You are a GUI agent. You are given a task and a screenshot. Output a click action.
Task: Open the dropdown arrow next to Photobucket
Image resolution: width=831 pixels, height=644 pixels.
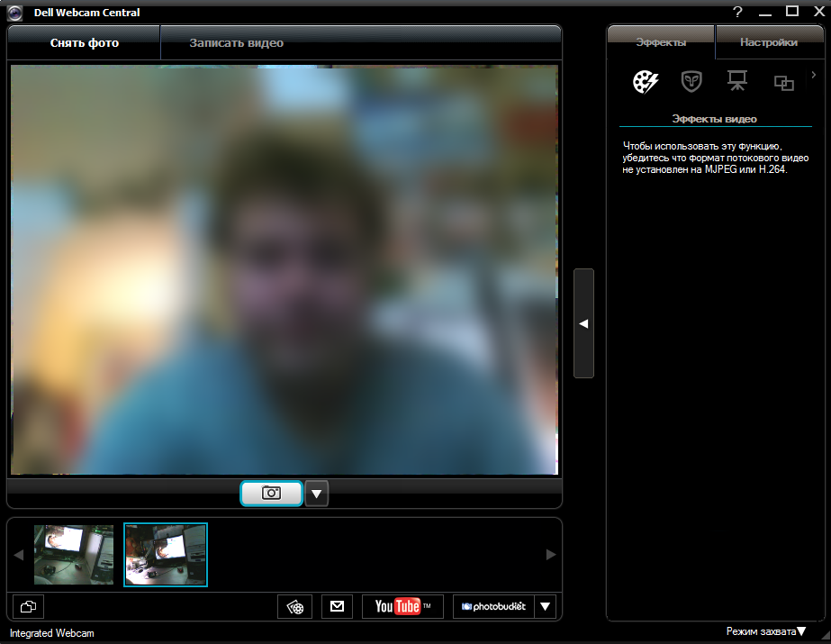[x=545, y=607]
